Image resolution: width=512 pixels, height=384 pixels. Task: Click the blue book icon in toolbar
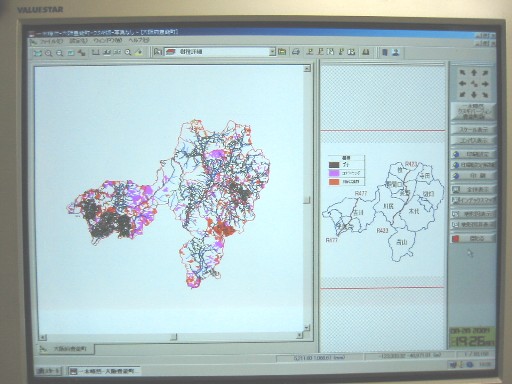click(x=385, y=52)
